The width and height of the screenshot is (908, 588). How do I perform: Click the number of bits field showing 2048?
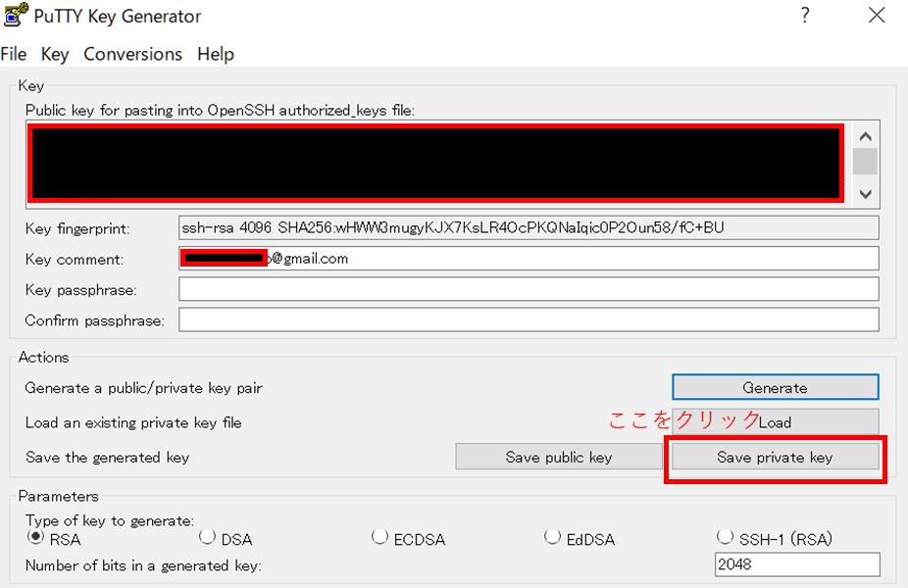click(797, 564)
